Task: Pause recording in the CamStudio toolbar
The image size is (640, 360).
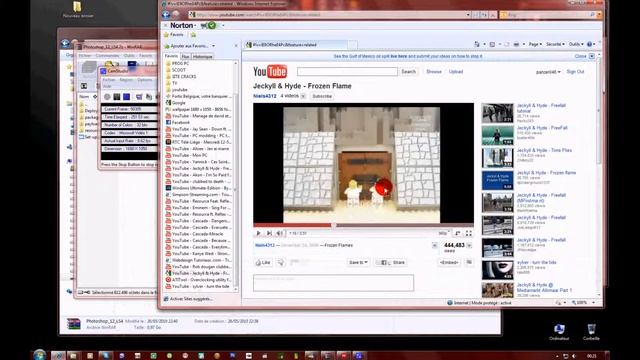Action: pyautogui.click(x=117, y=97)
